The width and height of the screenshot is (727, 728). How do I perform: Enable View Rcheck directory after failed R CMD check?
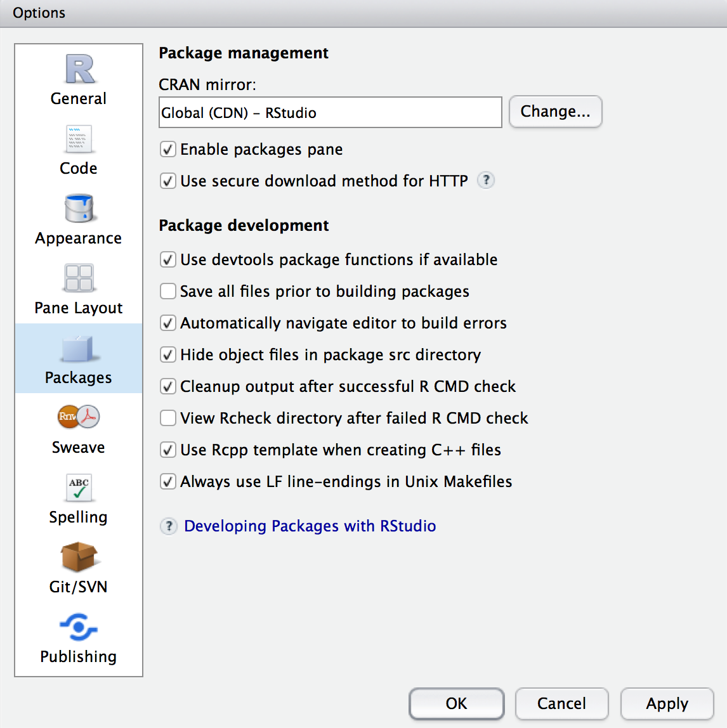(x=167, y=418)
